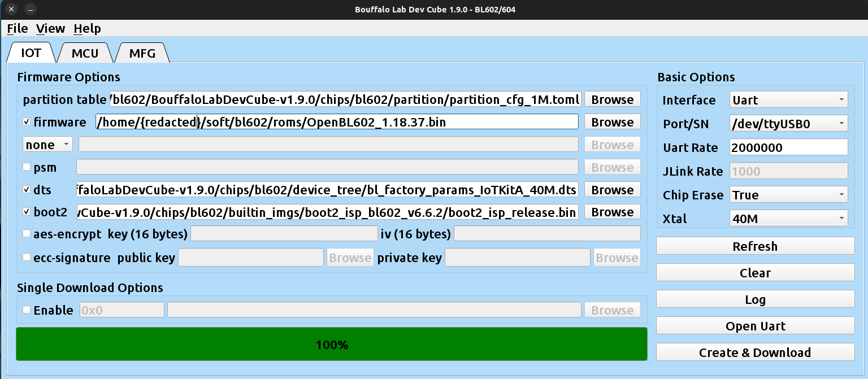Click the boot2 file path field
The width and height of the screenshot is (868, 379).
point(328,212)
